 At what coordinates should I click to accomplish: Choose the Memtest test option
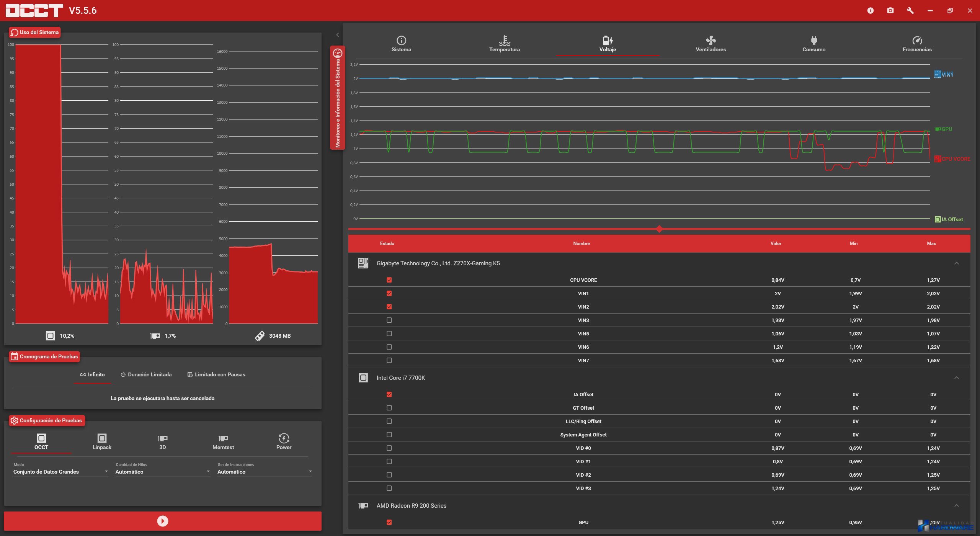click(x=223, y=441)
